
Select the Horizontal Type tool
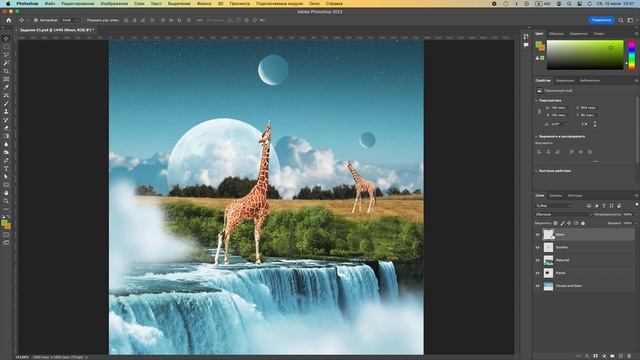6,169
